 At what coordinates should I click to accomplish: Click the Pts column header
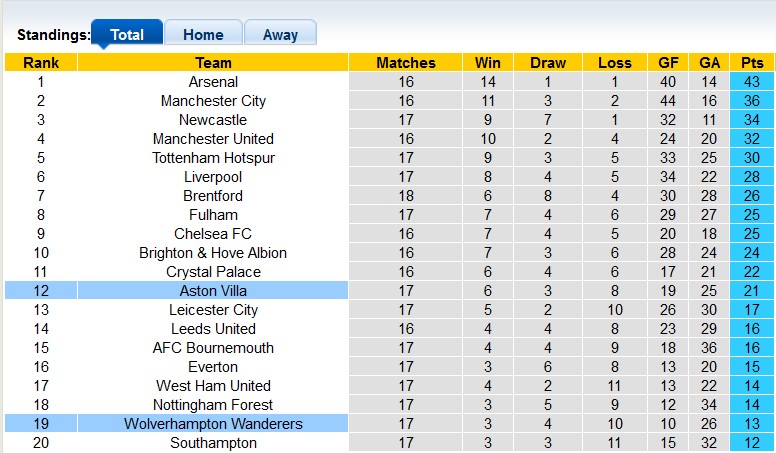(x=751, y=62)
